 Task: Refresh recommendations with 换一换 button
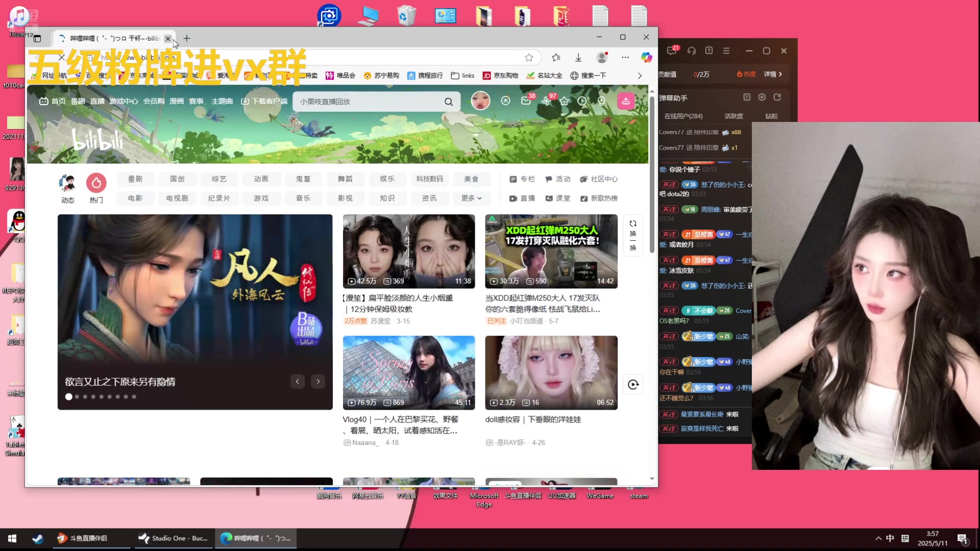pos(633,235)
